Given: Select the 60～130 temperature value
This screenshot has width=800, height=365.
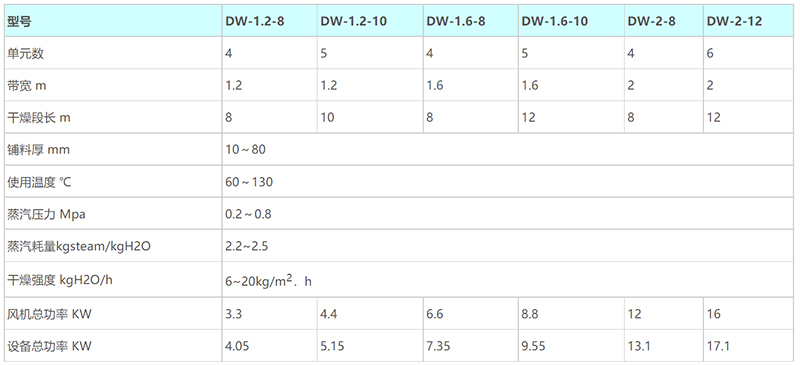Looking at the screenshot, I should coord(249,182).
